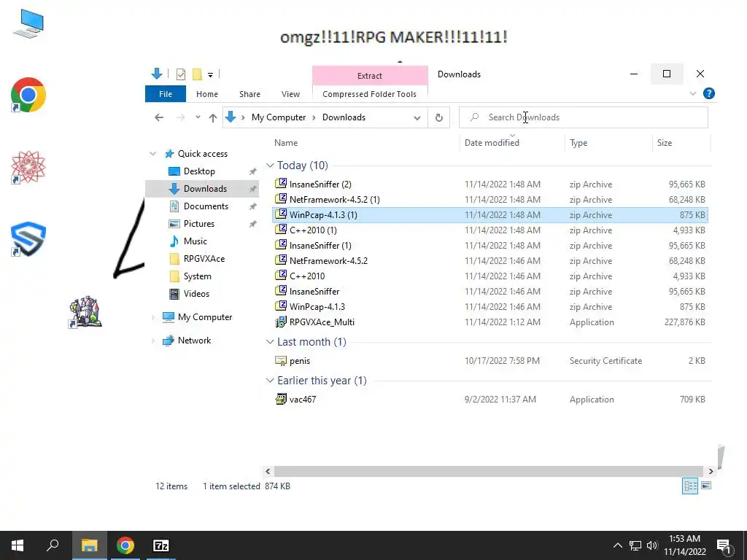Open the Windows Start menu
This screenshot has width=747, height=560.
[x=18, y=545]
